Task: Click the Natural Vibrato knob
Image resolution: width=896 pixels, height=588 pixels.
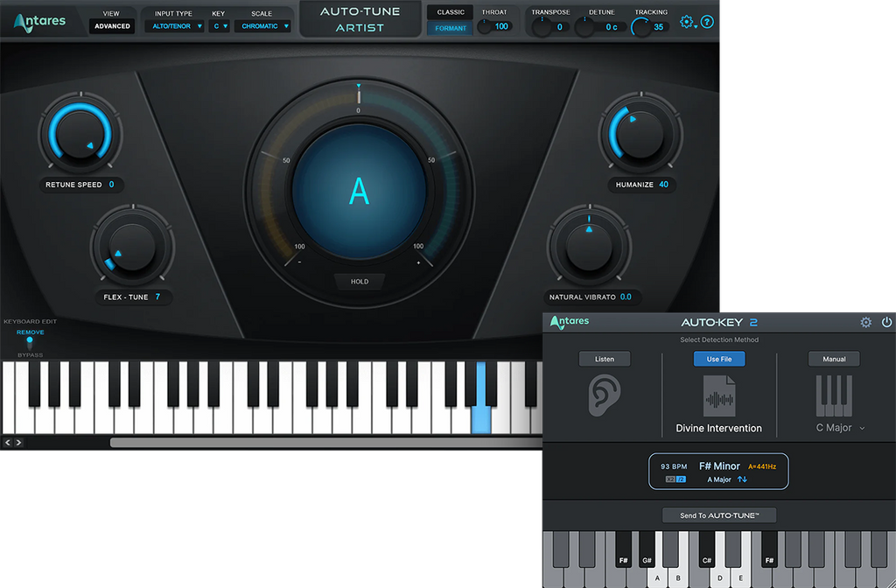Action: click(x=589, y=246)
